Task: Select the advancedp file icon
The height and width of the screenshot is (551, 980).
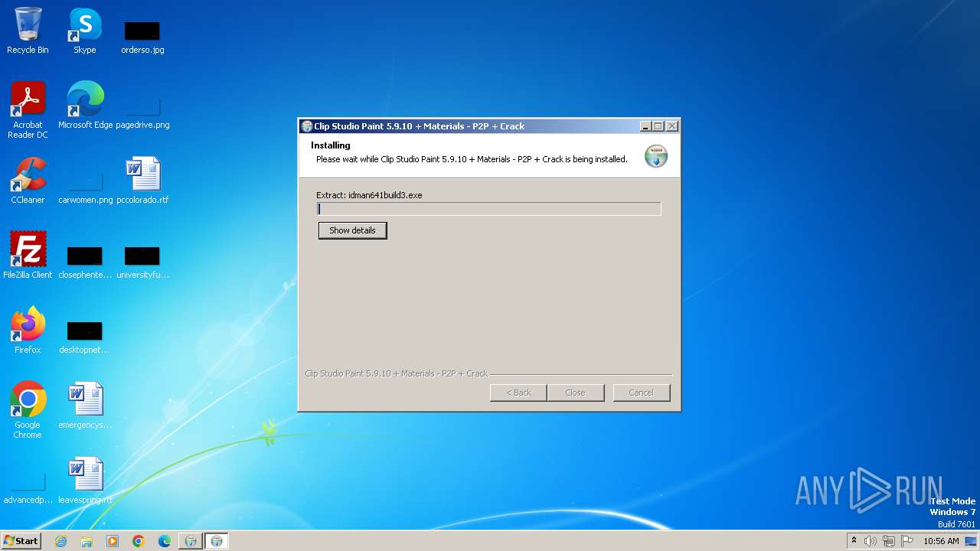Action: tap(28, 487)
